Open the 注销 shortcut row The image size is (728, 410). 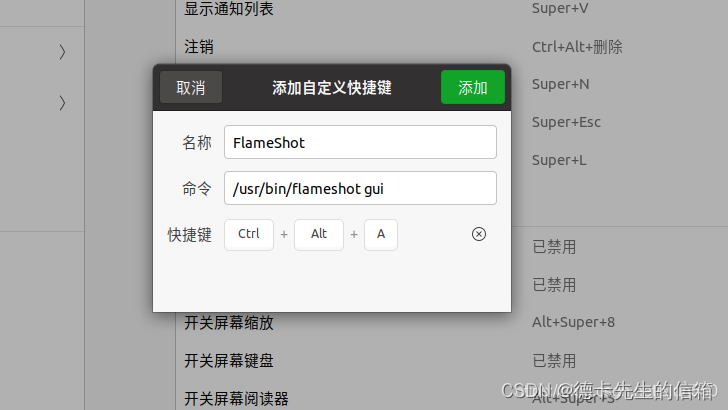click(451, 46)
